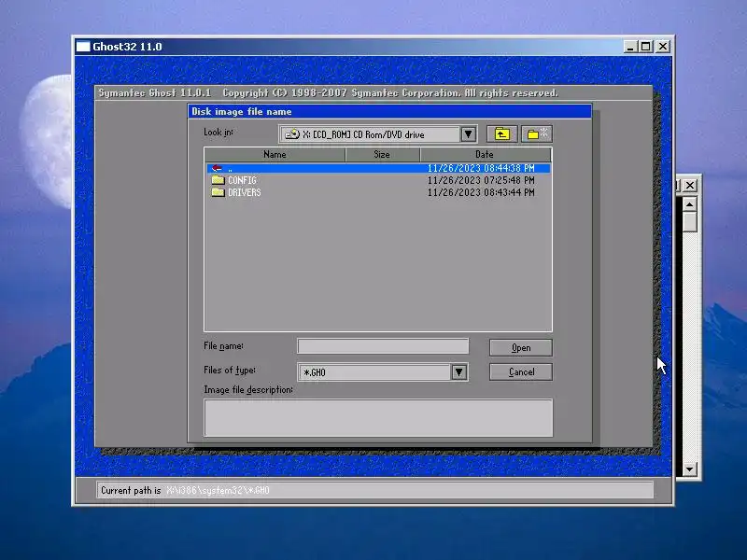This screenshot has height=560, width=747.
Task: Click the Cancel button
Action: tap(521, 371)
